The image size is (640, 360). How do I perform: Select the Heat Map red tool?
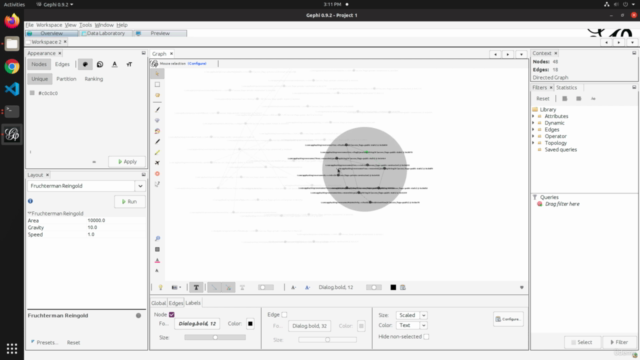pos(157,173)
